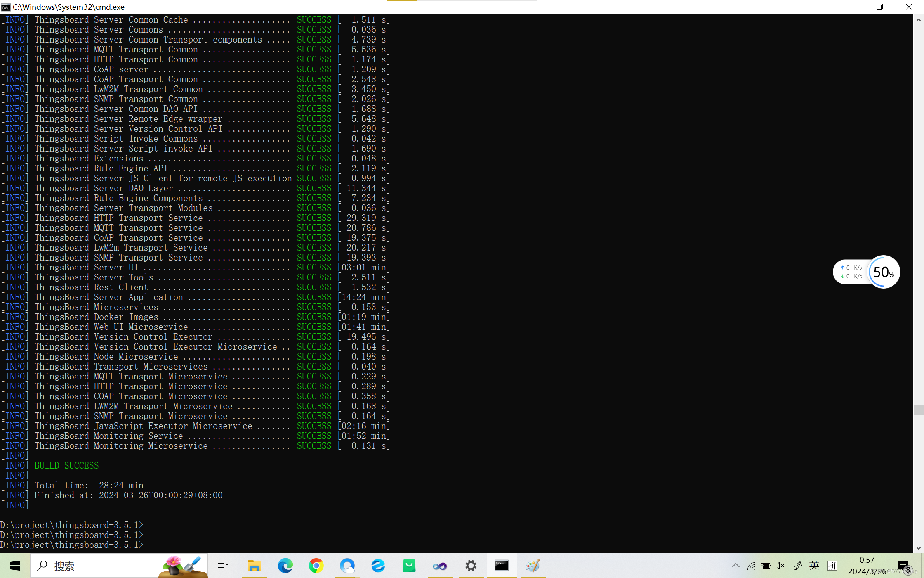Click 'Thingsboard Server Commons' row text
924x578 pixels.
click(99, 30)
